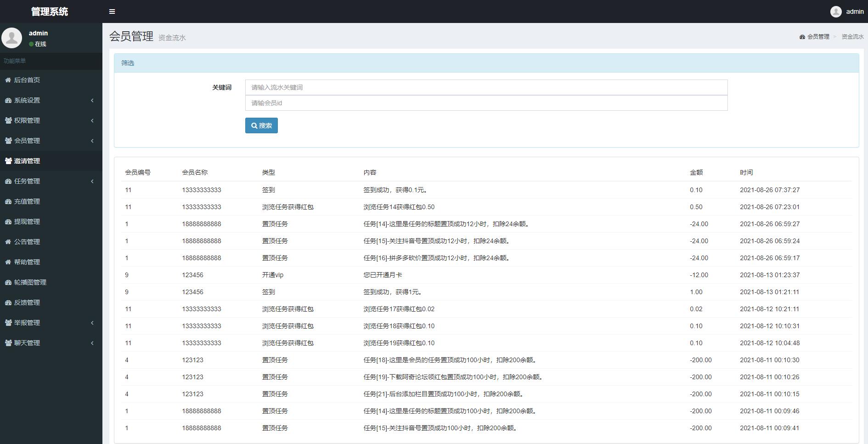
Task: Click the home icon beside 公告管理
Action: point(8,242)
